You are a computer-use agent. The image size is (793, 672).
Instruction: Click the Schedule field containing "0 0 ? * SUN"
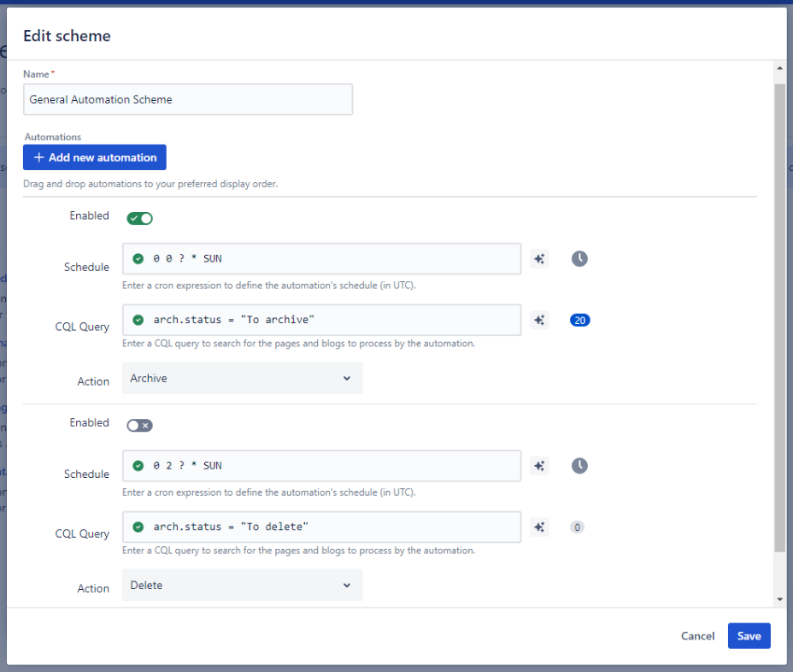321,259
